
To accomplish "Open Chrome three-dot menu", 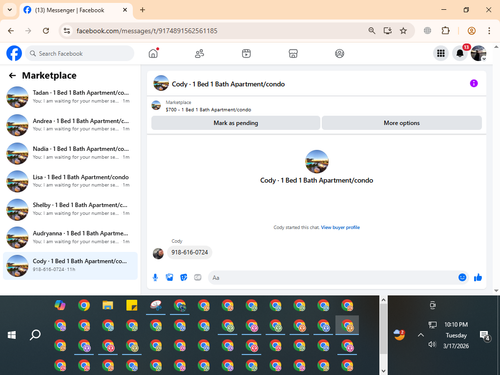I will pyautogui.click(x=489, y=31).
